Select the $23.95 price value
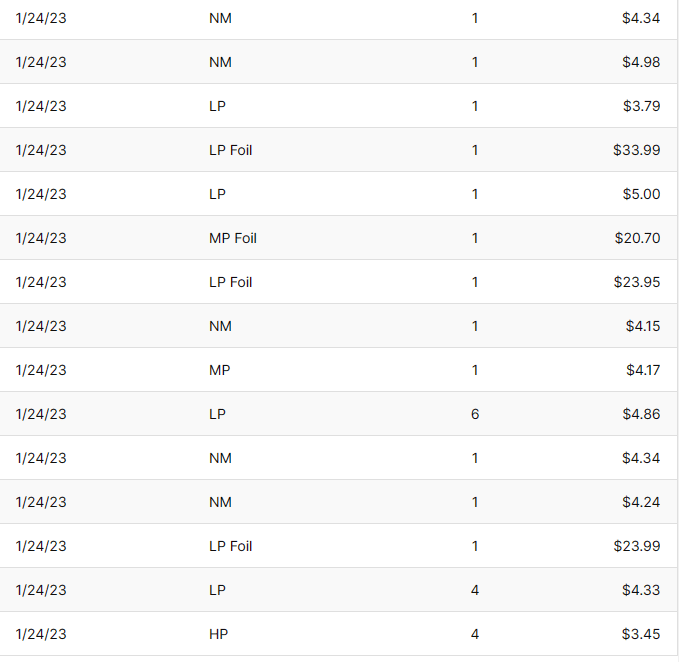The width and height of the screenshot is (679, 662). [x=636, y=282]
